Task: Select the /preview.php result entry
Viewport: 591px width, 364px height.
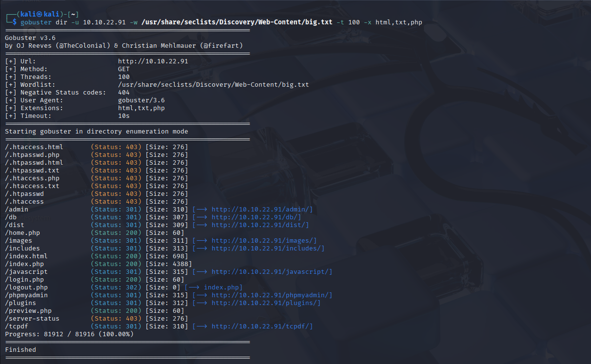Action: point(25,310)
